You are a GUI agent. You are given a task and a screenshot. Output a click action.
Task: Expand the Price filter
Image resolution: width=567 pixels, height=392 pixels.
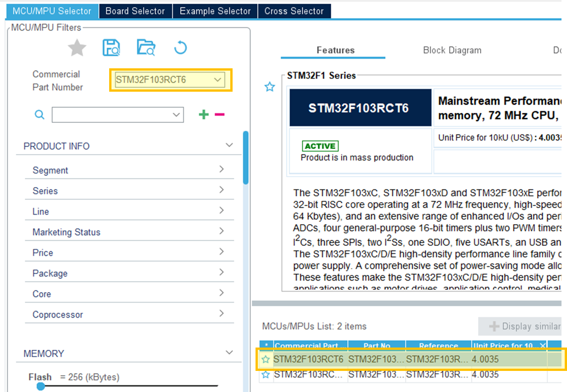coord(222,252)
